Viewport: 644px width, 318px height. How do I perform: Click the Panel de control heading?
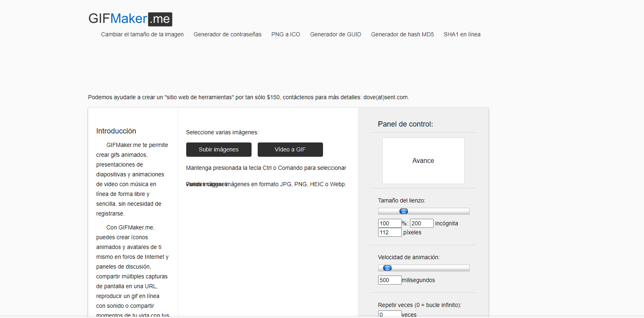click(x=405, y=124)
